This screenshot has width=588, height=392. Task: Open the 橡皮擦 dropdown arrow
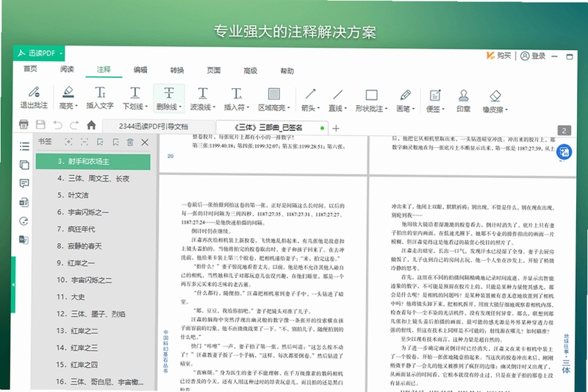(506, 110)
